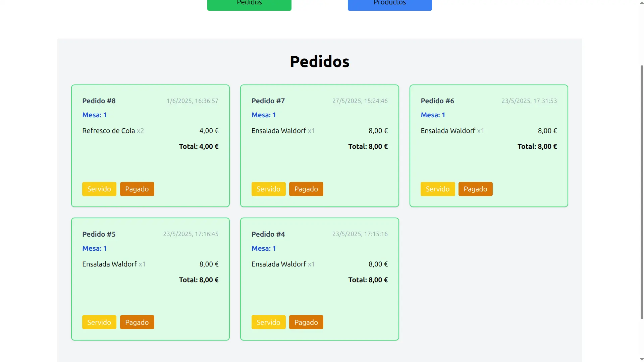The image size is (644, 362).
Task: Set Pedido #6 to Pagado
Action: click(x=475, y=189)
